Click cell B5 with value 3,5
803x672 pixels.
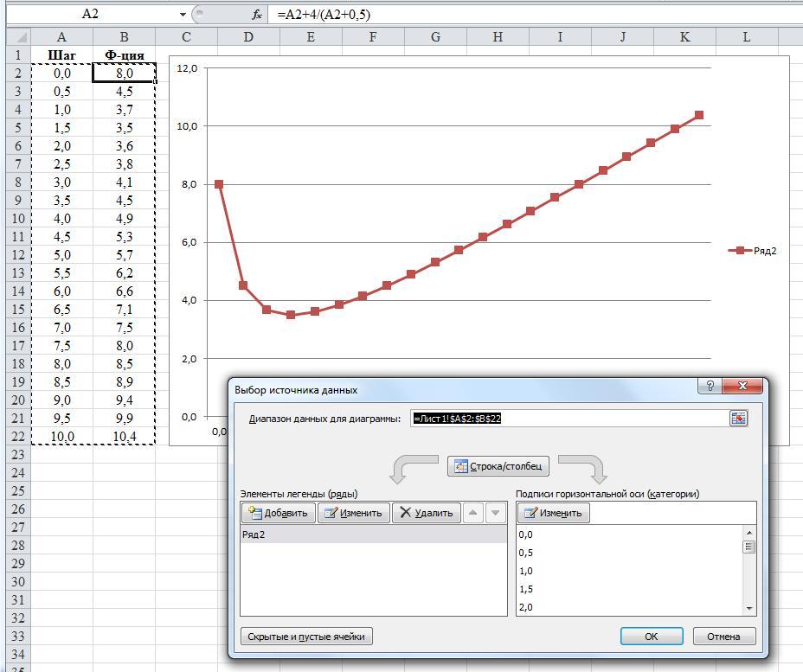point(124,127)
